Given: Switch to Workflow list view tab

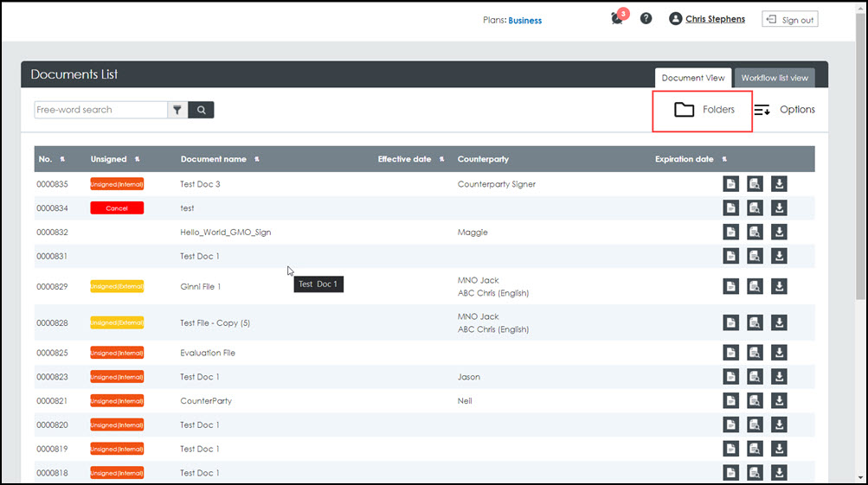Looking at the screenshot, I should click(775, 78).
